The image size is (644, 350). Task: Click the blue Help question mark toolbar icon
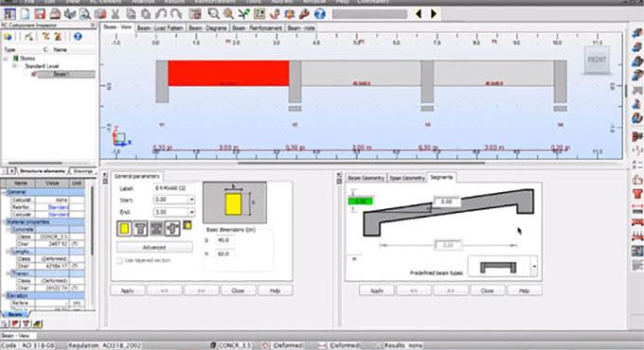tap(319, 14)
